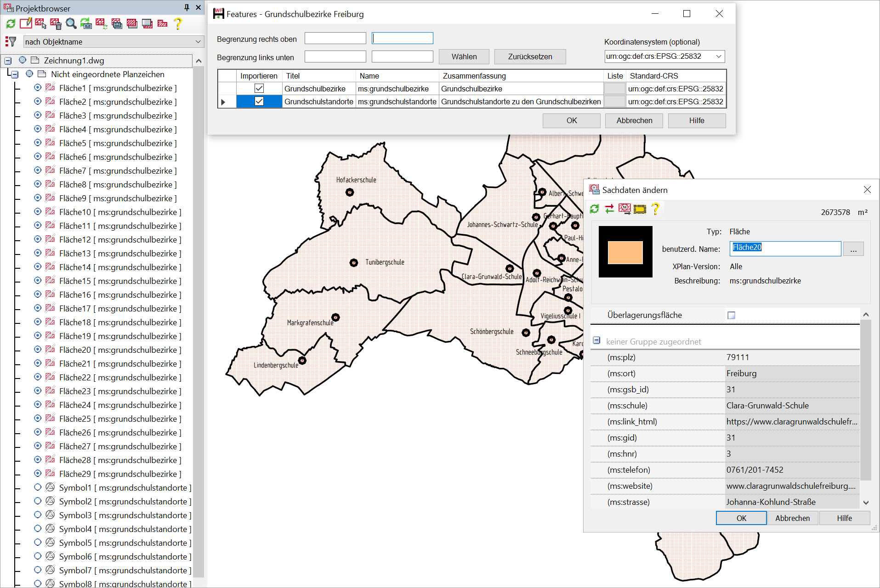Screen dimensions: 880x588
Task: Collapse the 'keiner Gruppe zugeordnet' group
Action: [596, 340]
